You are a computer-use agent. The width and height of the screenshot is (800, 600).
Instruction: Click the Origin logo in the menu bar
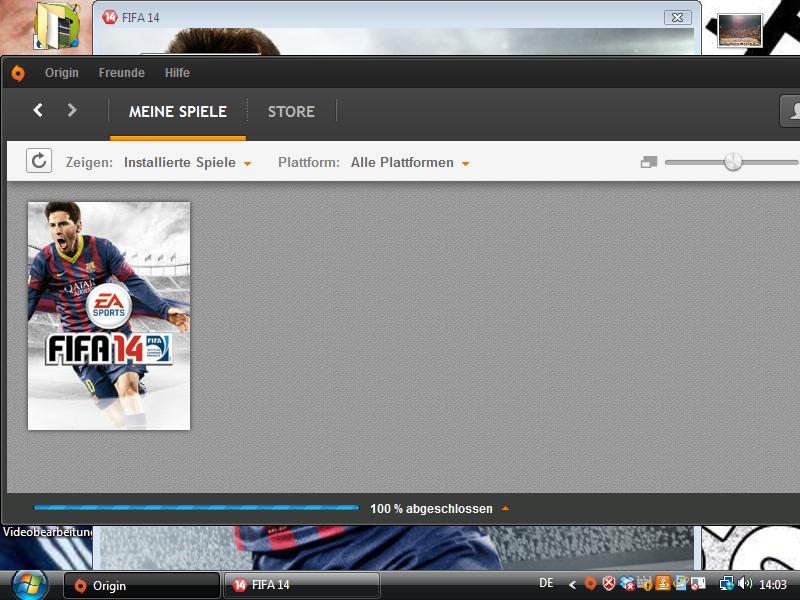18,73
